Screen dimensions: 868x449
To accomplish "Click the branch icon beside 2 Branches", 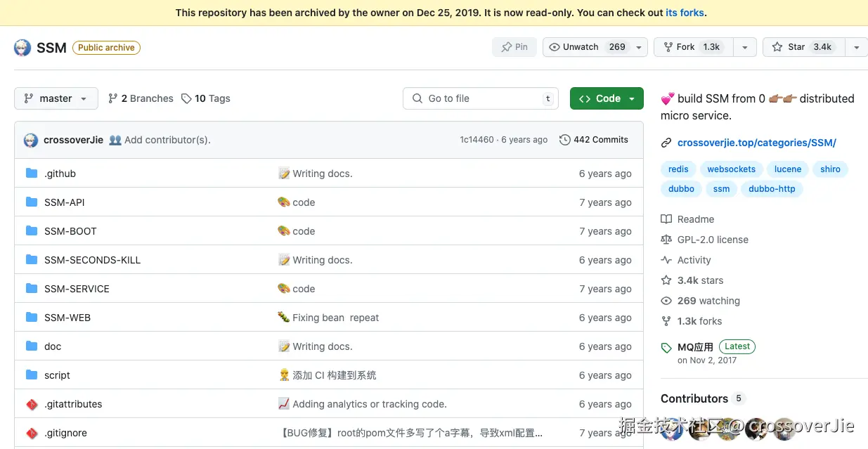I will click(112, 98).
